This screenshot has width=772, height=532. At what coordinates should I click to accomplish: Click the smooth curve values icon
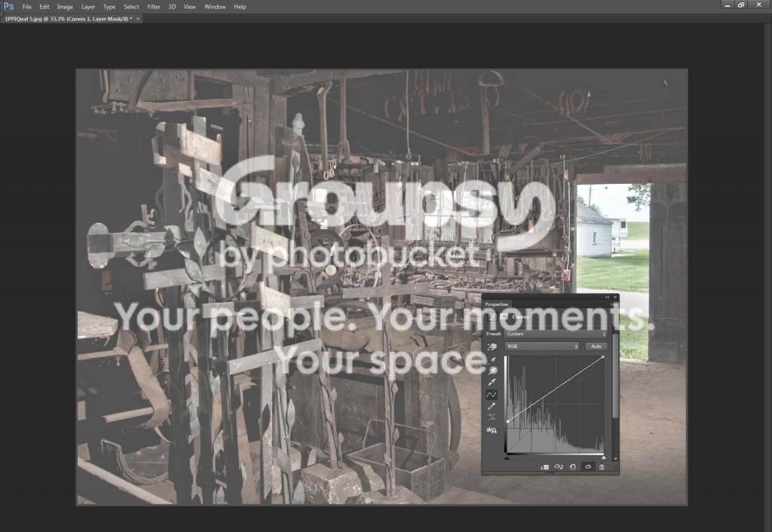pos(492,417)
